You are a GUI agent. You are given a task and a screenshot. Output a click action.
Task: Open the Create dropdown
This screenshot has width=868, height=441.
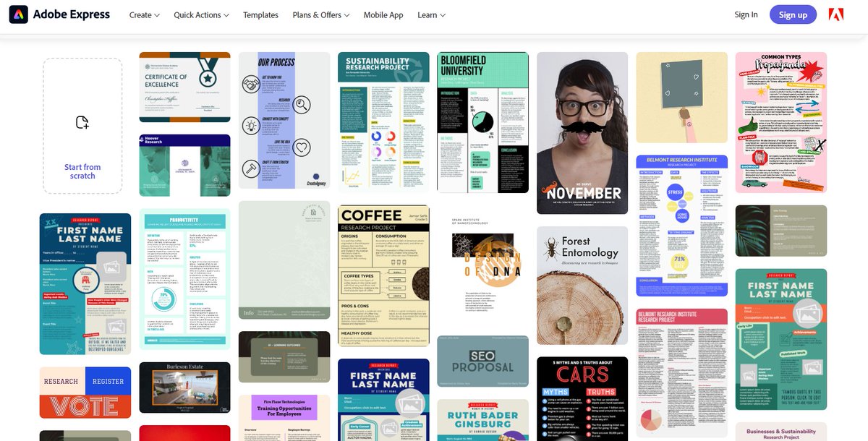click(x=143, y=14)
